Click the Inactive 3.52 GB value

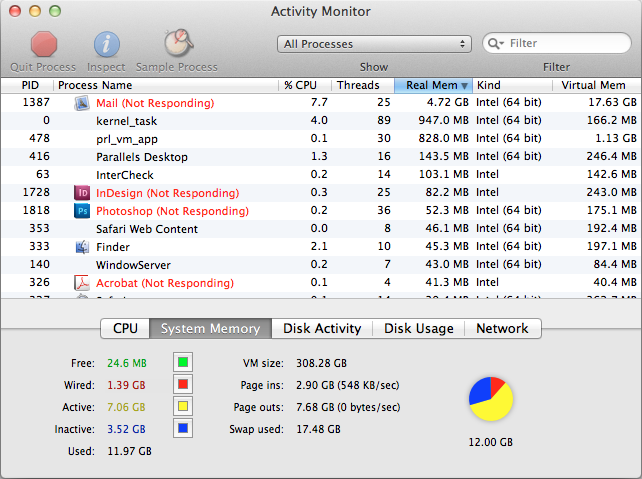pyautogui.click(x=127, y=429)
